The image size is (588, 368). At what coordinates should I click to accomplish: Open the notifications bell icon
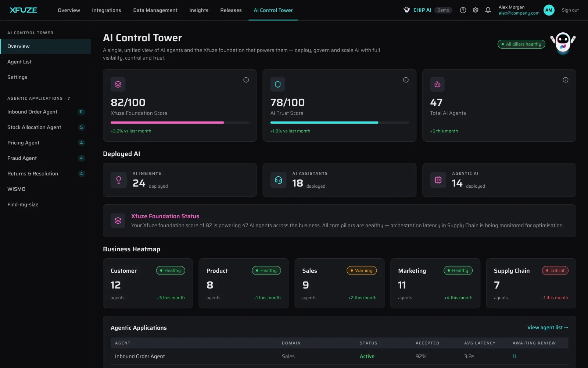[x=488, y=10]
